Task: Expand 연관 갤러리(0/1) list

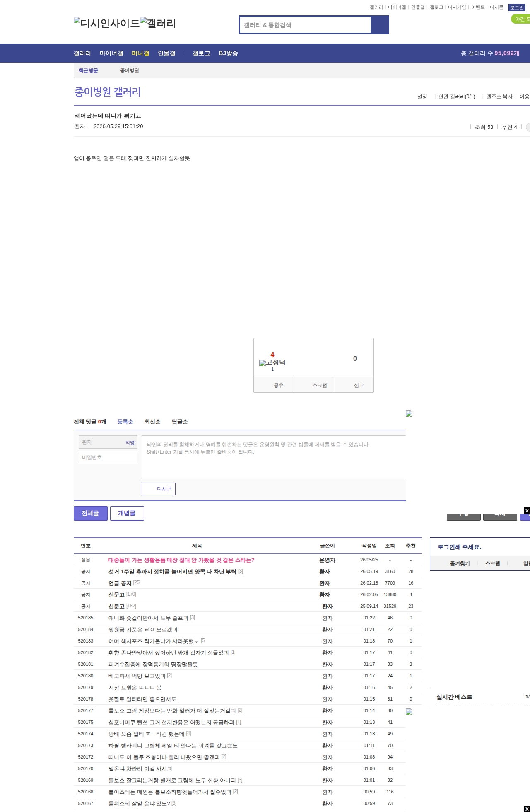Action: (x=457, y=97)
